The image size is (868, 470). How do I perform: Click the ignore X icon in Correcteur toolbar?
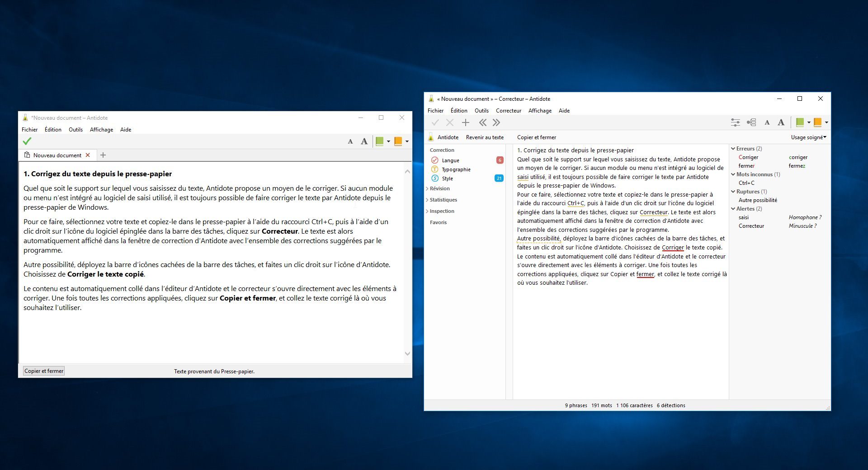449,122
